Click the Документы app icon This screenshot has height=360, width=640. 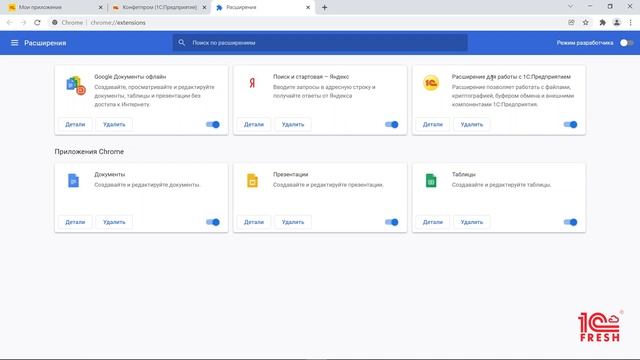point(73,180)
